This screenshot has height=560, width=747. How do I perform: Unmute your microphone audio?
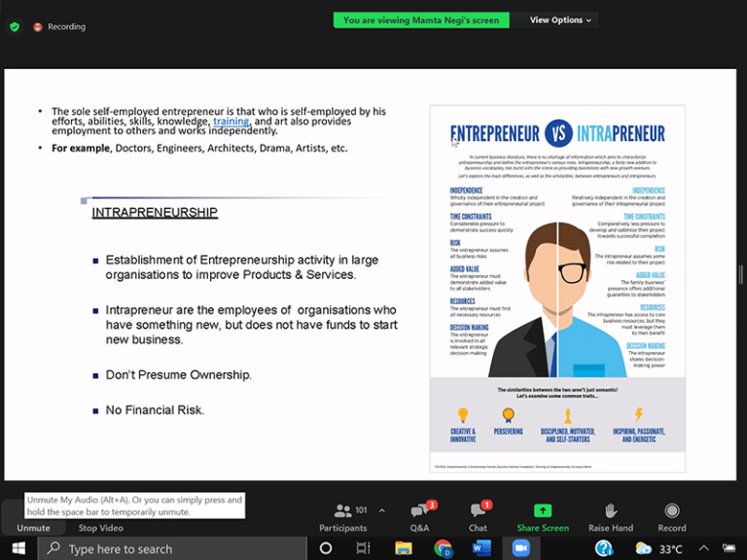[33, 527]
